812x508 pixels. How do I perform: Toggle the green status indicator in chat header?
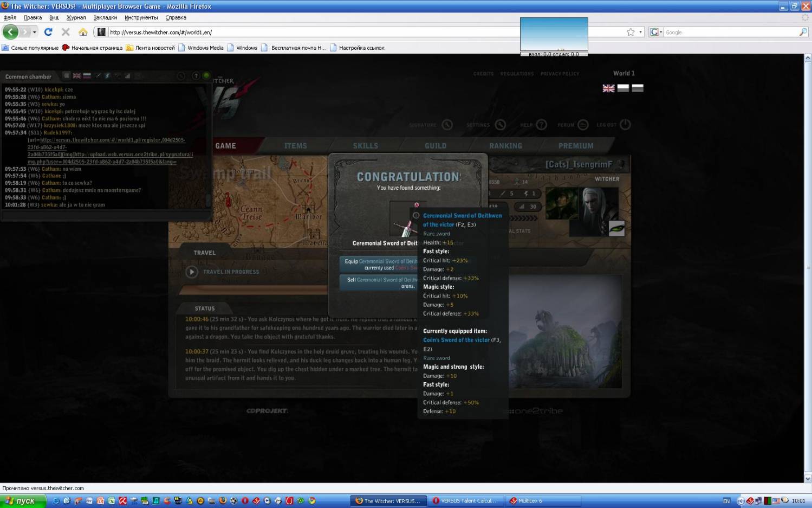click(x=206, y=76)
